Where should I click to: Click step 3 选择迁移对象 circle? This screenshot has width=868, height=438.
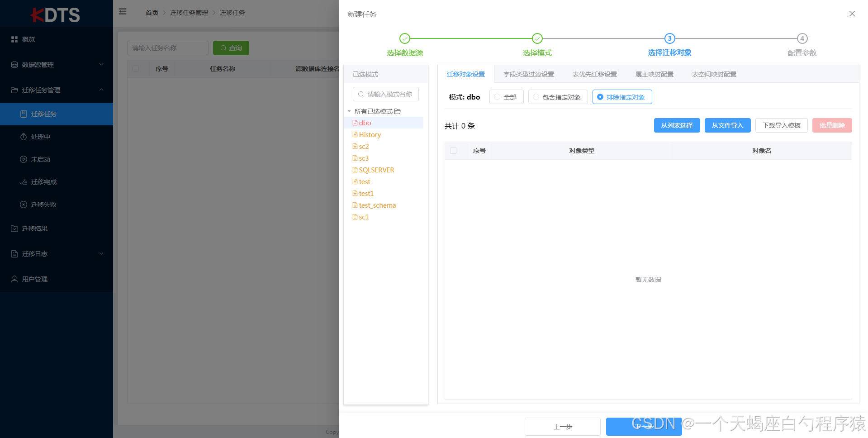(x=670, y=38)
